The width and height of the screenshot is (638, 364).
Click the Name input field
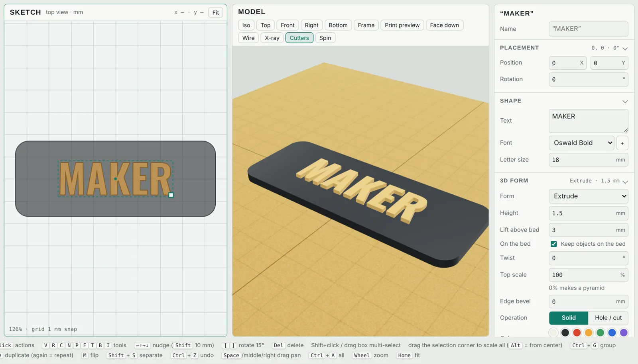coord(589,29)
